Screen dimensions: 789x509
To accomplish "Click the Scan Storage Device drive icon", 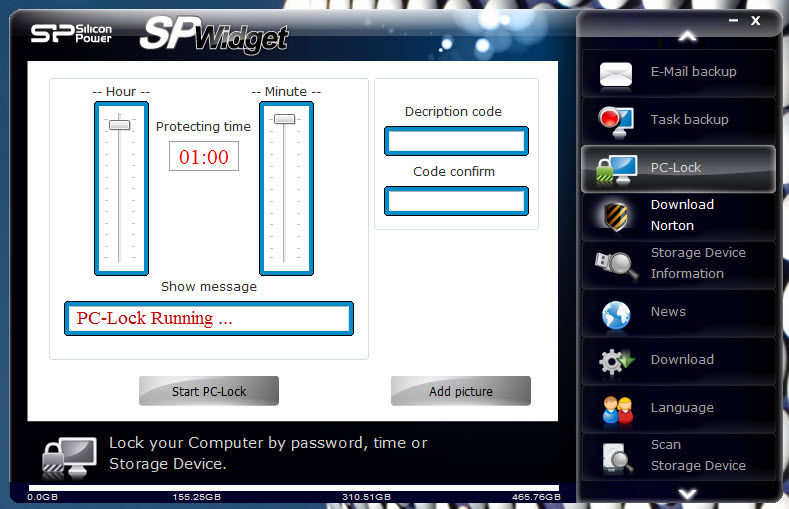I will pos(617,458).
